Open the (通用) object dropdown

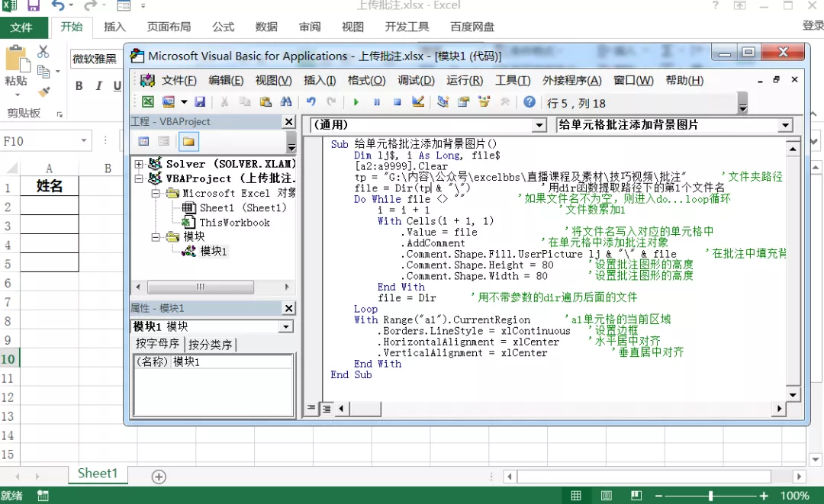[x=539, y=126]
